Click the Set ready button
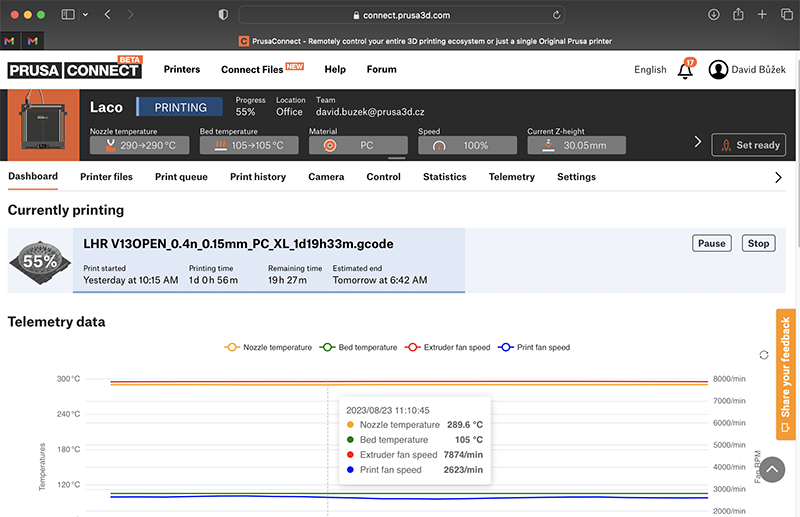 [x=748, y=145]
